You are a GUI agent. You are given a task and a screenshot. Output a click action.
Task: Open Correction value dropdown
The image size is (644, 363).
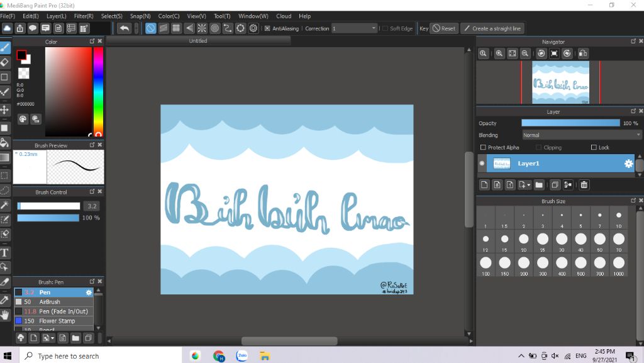point(355,28)
